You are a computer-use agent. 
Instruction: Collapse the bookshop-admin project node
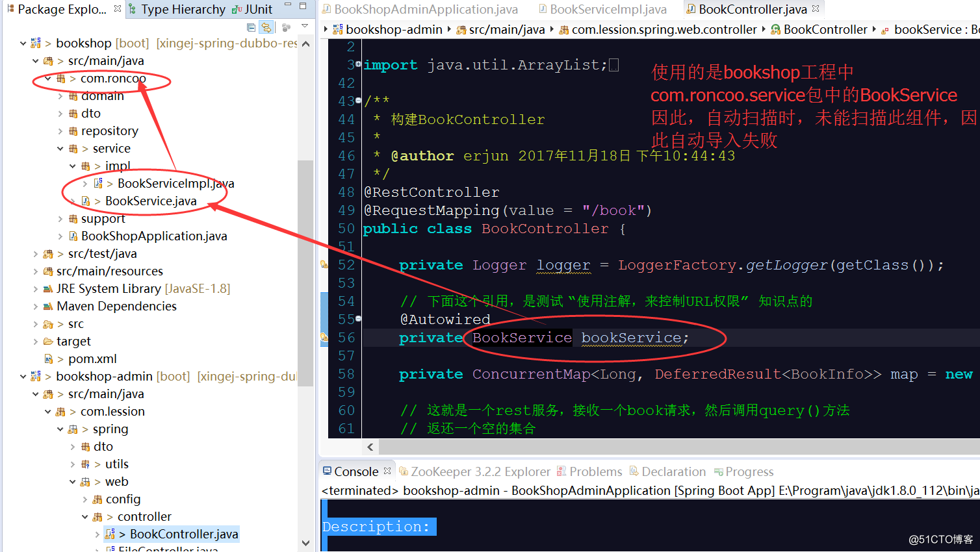click(23, 377)
